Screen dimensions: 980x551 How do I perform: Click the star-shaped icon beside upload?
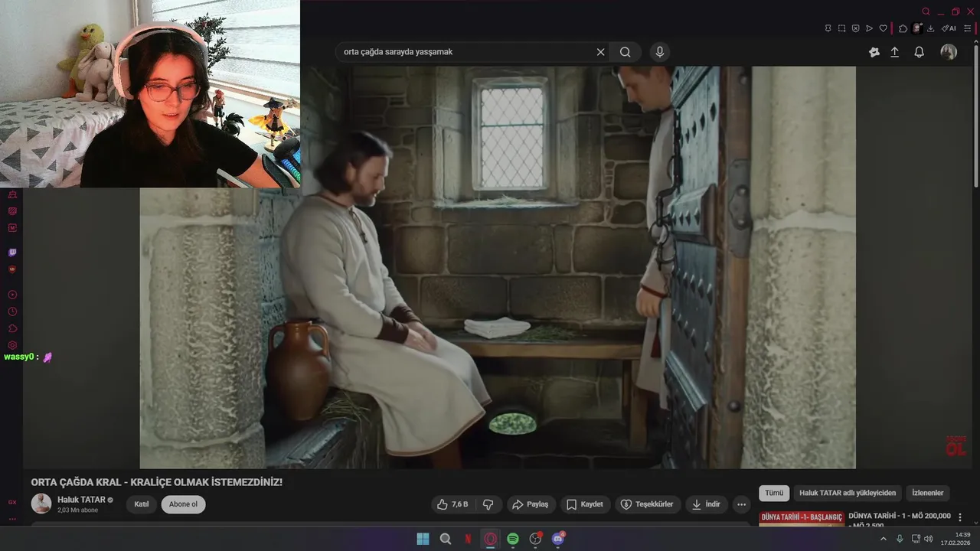[x=874, y=52]
